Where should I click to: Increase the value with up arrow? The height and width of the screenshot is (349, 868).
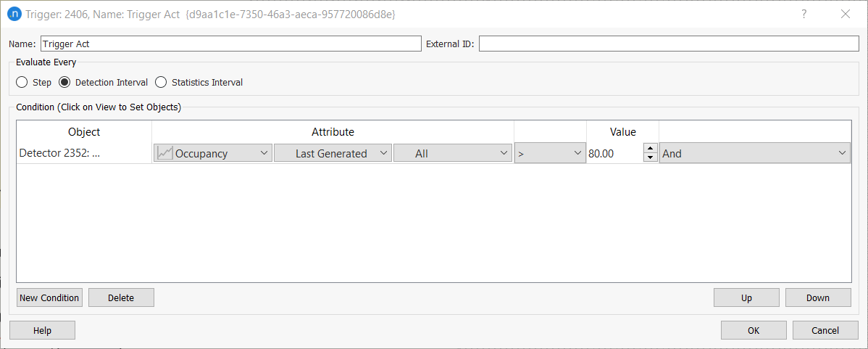(650, 149)
